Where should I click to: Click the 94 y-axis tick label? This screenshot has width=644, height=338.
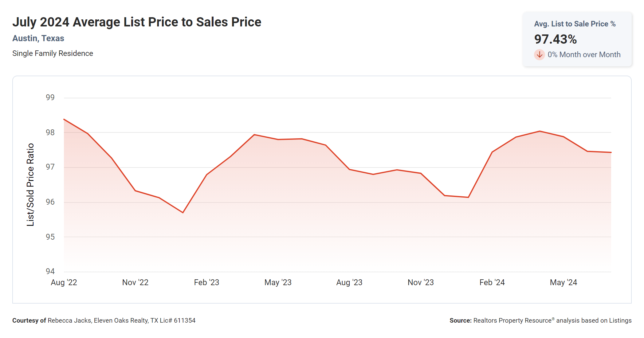pyautogui.click(x=50, y=271)
